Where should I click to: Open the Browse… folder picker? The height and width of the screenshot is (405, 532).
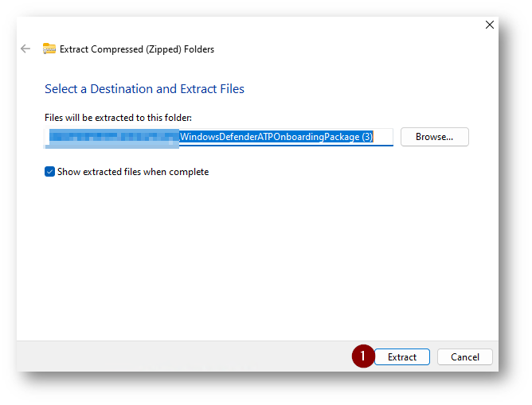(434, 137)
